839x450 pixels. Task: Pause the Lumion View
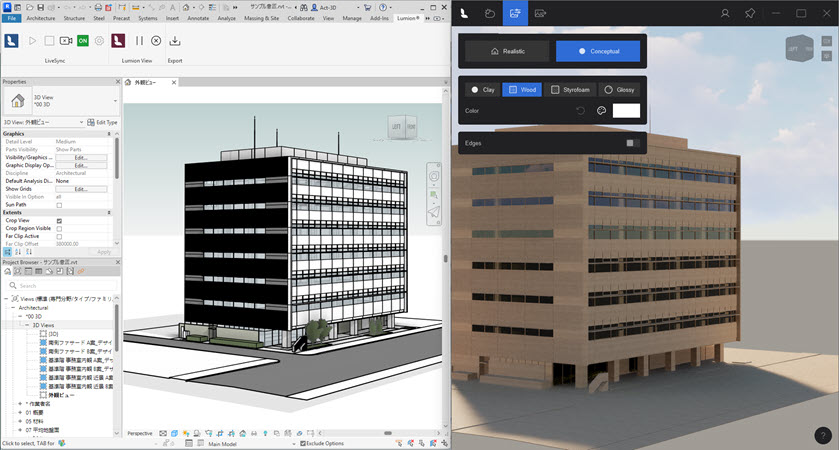[x=139, y=41]
